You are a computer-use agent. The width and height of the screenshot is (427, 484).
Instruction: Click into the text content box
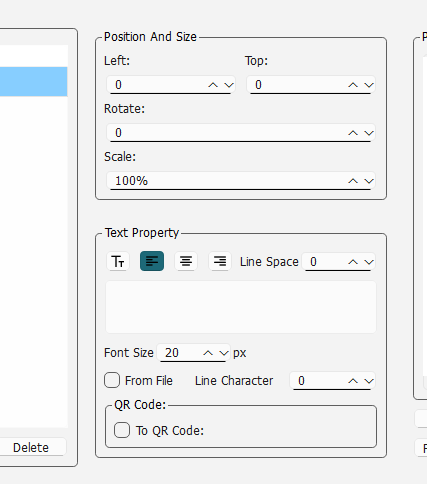click(241, 307)
